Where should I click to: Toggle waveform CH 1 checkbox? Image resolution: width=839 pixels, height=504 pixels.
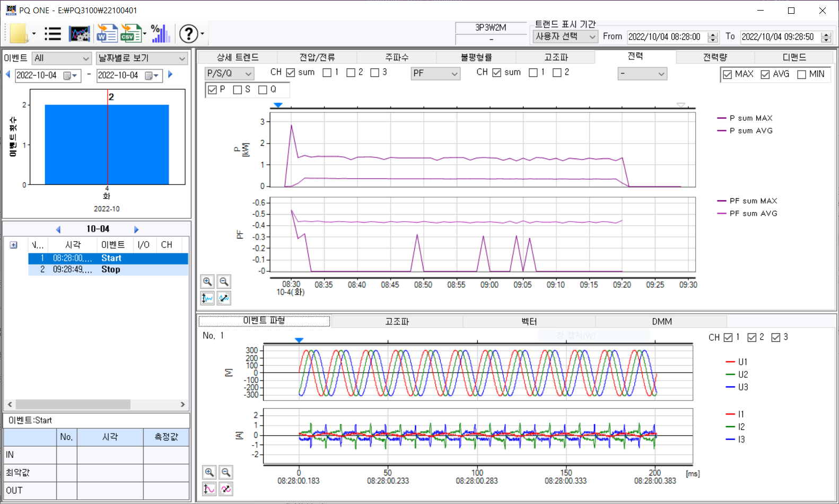coord(728,338)
